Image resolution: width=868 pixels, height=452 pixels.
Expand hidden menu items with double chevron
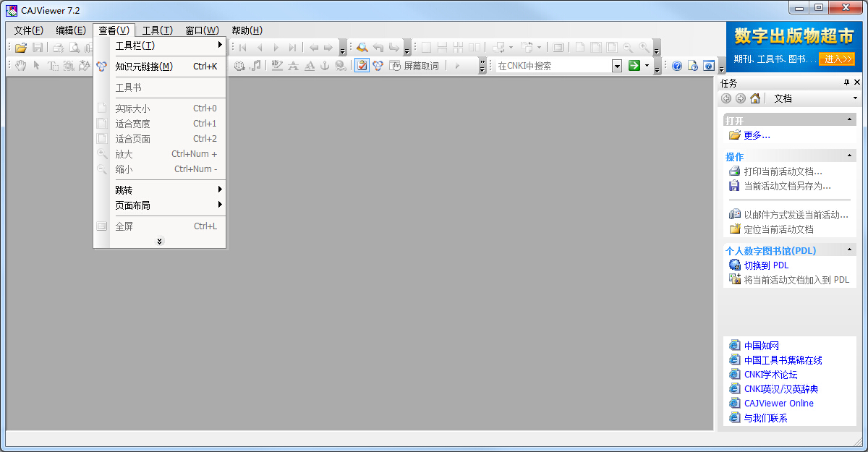pyautogui.click(x=160, y=242)
